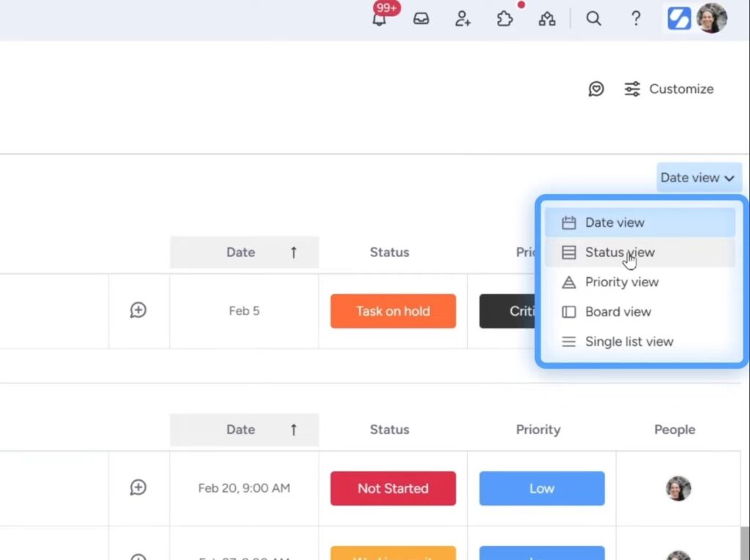Toggle sort arrow on the lower Date column
This screenshot has width=750, height=560.
[293, 430]
